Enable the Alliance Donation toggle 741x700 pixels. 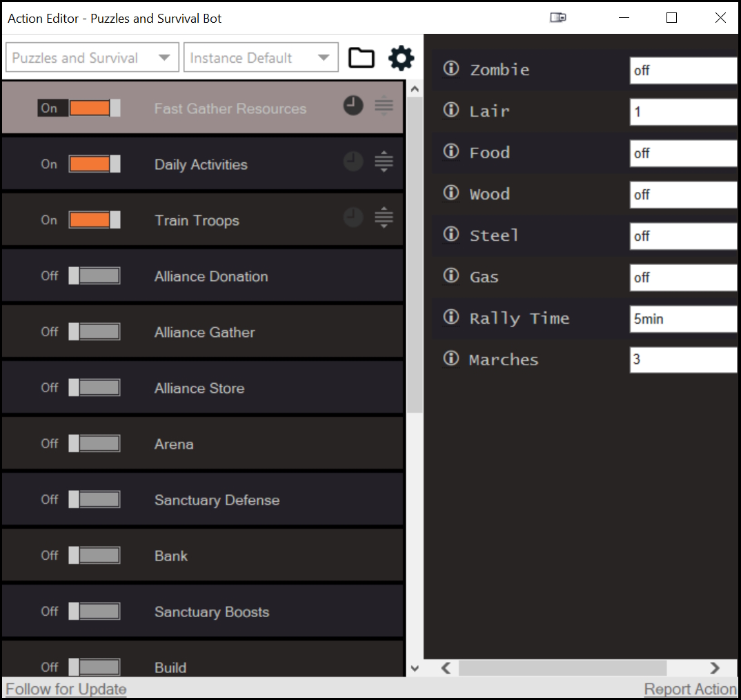click(x=95, y=275)
